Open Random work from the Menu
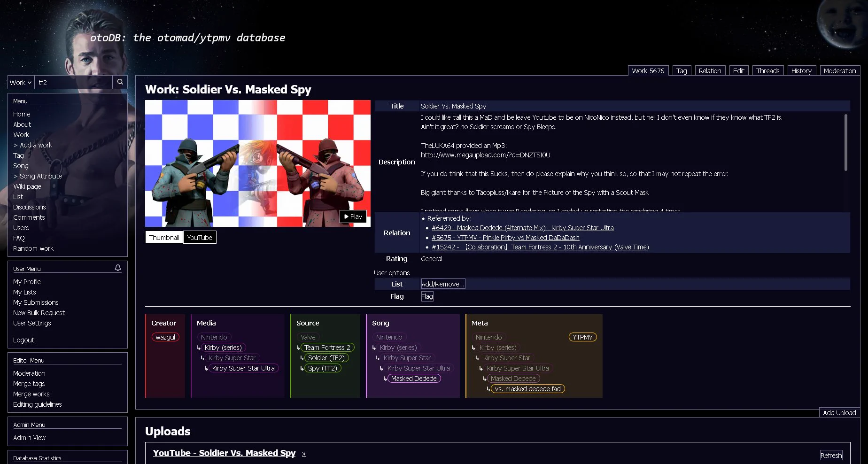The image size is (868, 464). click(33, 248)
